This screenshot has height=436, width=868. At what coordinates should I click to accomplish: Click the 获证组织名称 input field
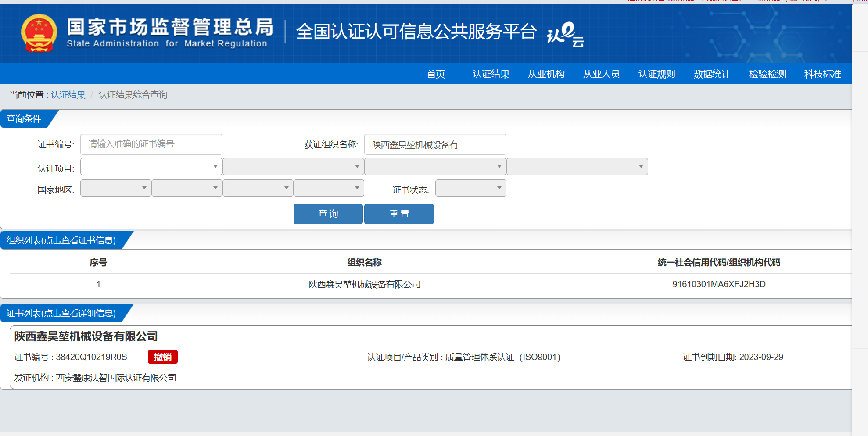pyautogui.click(x=435, y=144)
